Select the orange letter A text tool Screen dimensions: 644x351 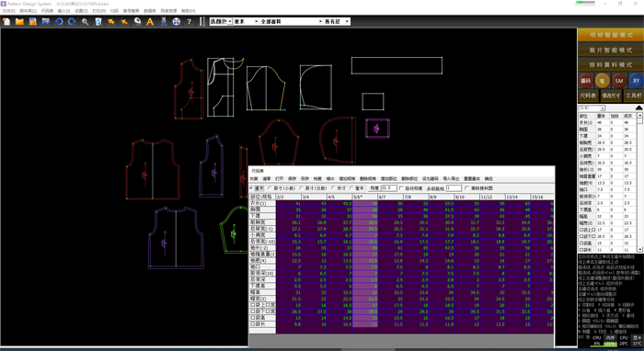(150, 21)
